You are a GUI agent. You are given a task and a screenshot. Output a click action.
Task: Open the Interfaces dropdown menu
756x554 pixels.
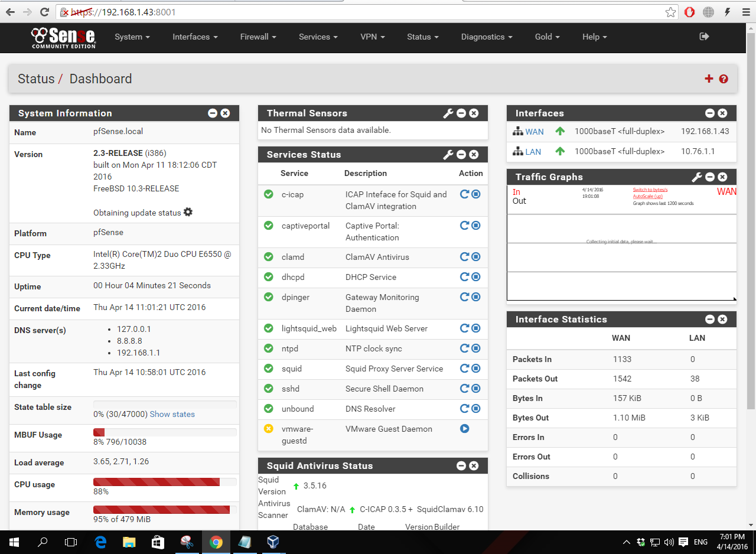[195, 37]
